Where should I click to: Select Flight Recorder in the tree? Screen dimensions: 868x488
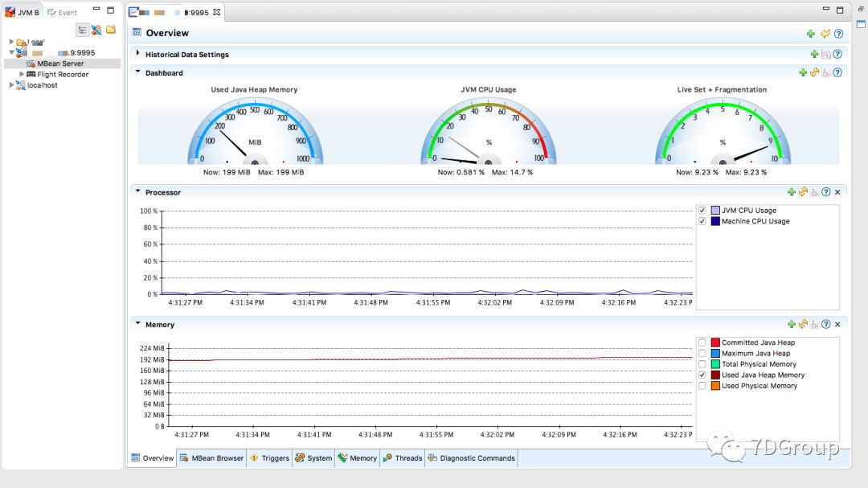63,74
